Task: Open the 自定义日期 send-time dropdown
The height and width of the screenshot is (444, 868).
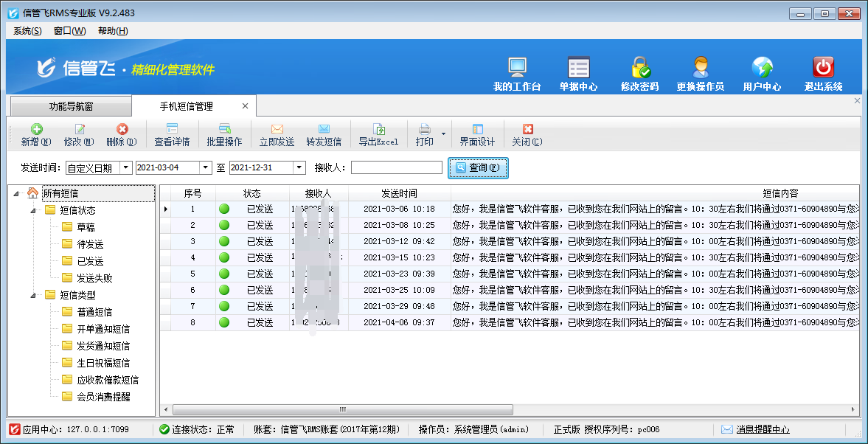Action: pyautogui.click(x=125, y=168)
